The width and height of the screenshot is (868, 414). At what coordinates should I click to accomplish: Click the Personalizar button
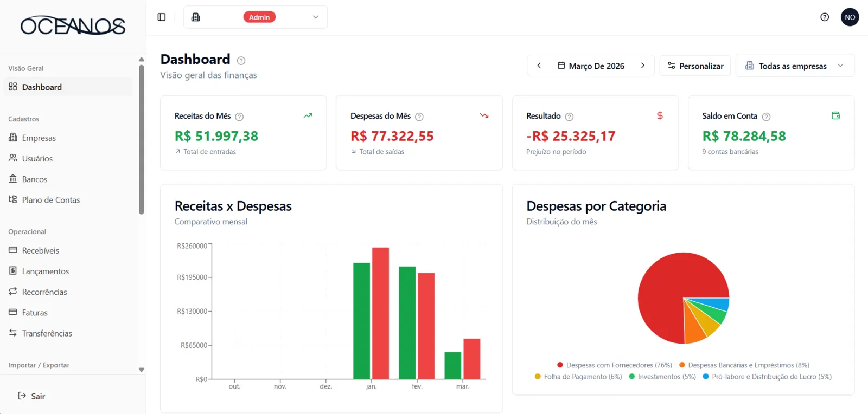click(x=695, y=66)
